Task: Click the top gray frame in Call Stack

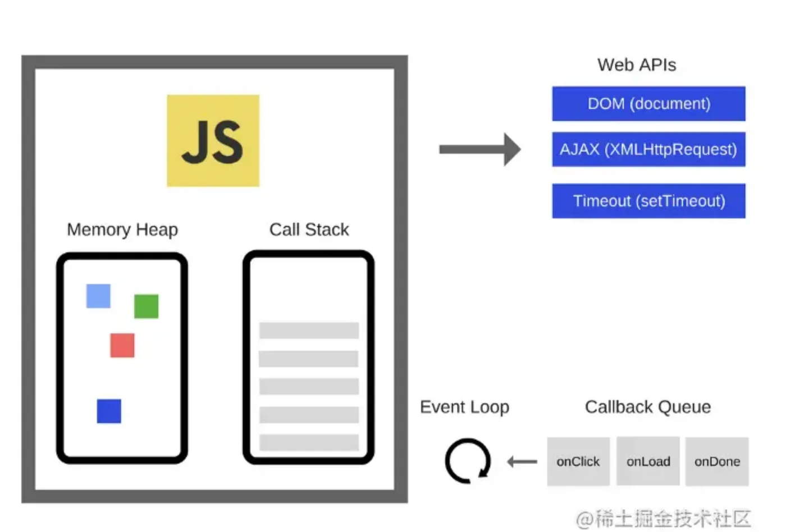Action: (x=309, y=331)
